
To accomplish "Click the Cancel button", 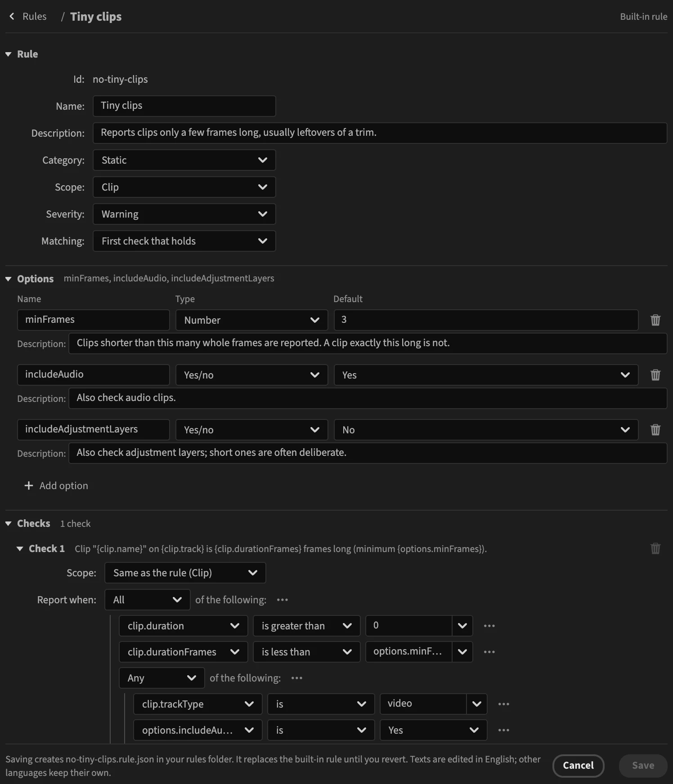I will (578, 766).
